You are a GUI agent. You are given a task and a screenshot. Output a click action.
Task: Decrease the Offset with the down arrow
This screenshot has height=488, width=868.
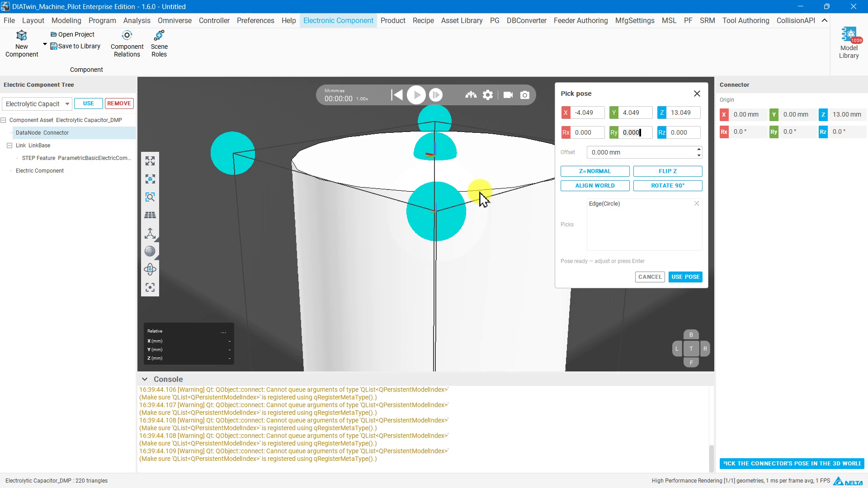(x=699, y=155)
